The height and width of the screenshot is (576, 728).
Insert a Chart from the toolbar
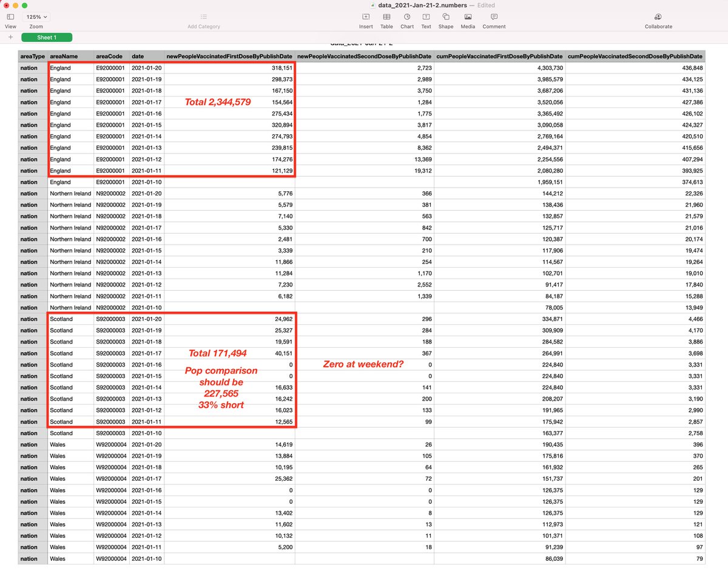407,21
